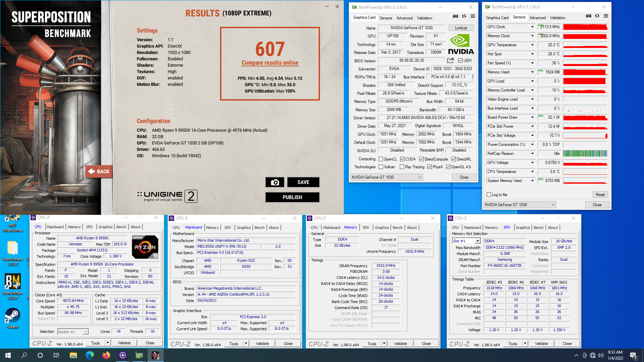Open the Slot #1 memory slot dropdown
The image size is (644, 362).
click(466, 241)
